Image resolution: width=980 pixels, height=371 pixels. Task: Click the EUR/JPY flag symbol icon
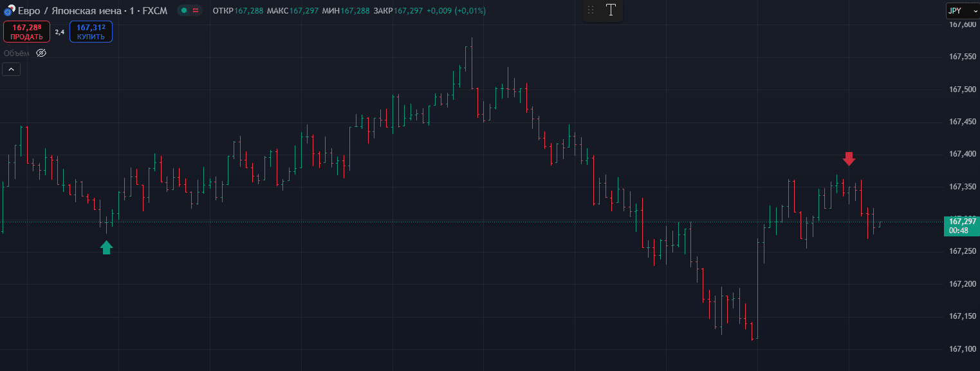[x=10, y=11]
